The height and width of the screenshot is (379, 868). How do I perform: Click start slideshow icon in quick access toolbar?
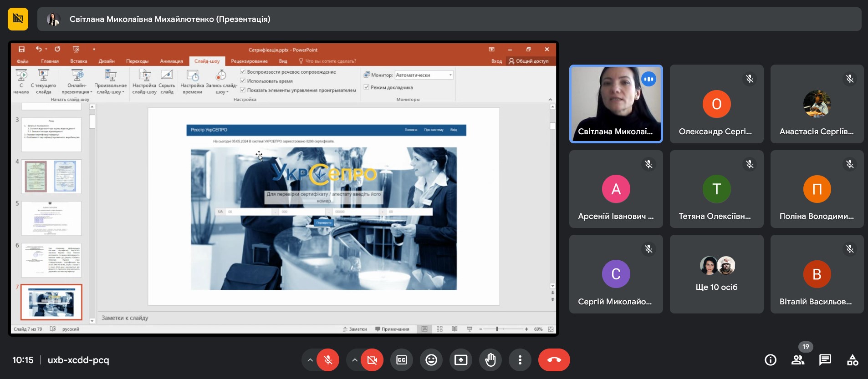pos(76,49)
